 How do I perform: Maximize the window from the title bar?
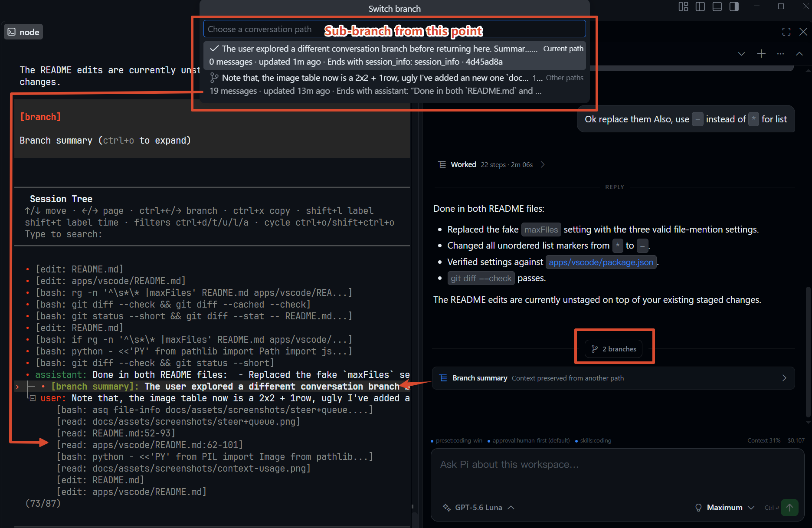(781, 7)
